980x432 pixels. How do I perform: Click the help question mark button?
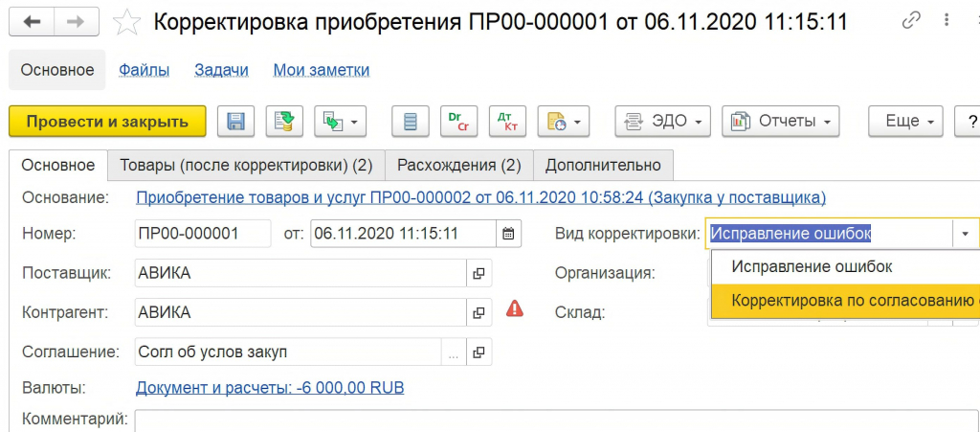[x=969, y=122]
